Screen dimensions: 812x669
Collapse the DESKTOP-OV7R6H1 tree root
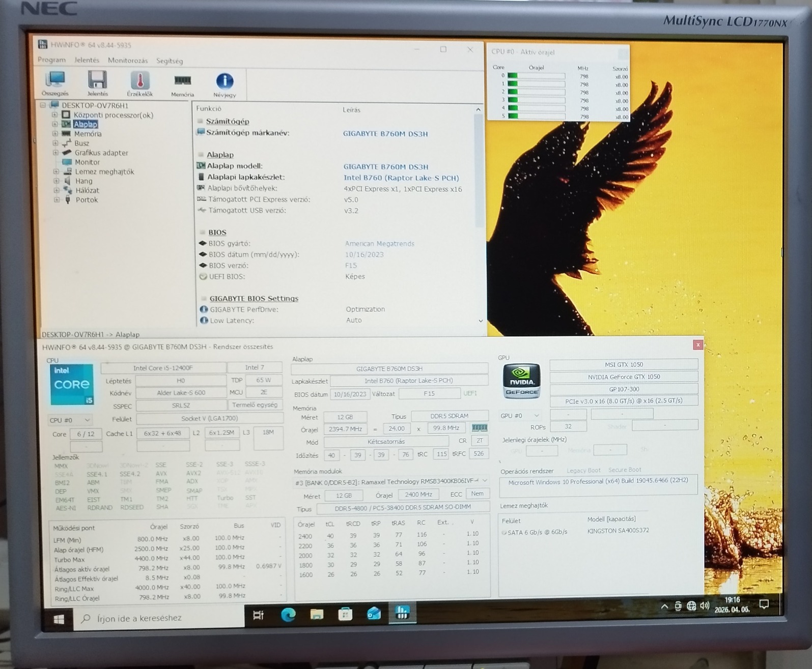click(43, 105)
